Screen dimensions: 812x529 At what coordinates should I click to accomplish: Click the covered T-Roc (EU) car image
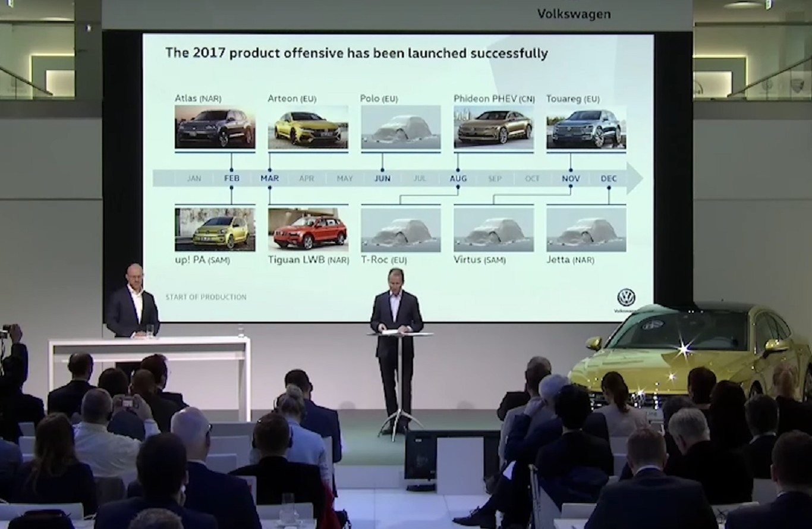[x=401, y=229]
